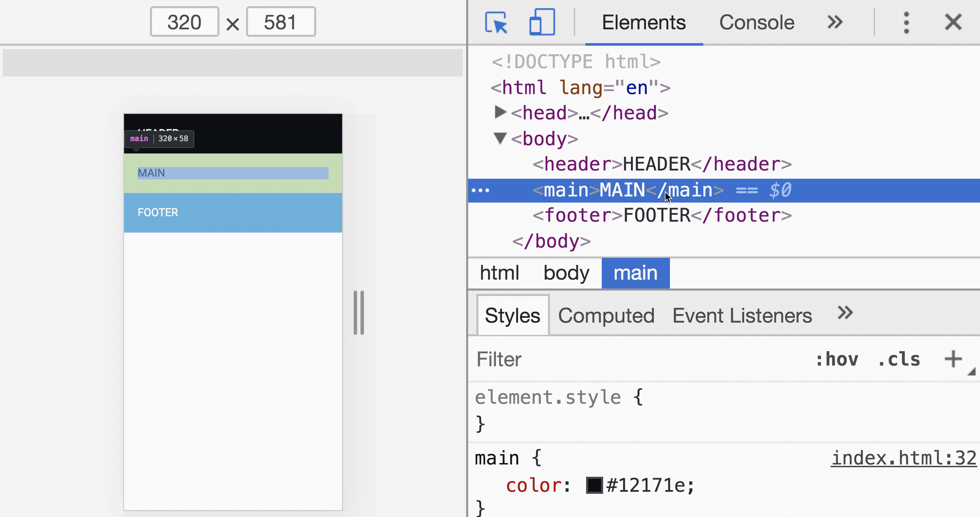Expand pseudo-state options with the corner arrow
This screenshot has height=517, width=980.
pyautogui.click(x=973, y=371)
